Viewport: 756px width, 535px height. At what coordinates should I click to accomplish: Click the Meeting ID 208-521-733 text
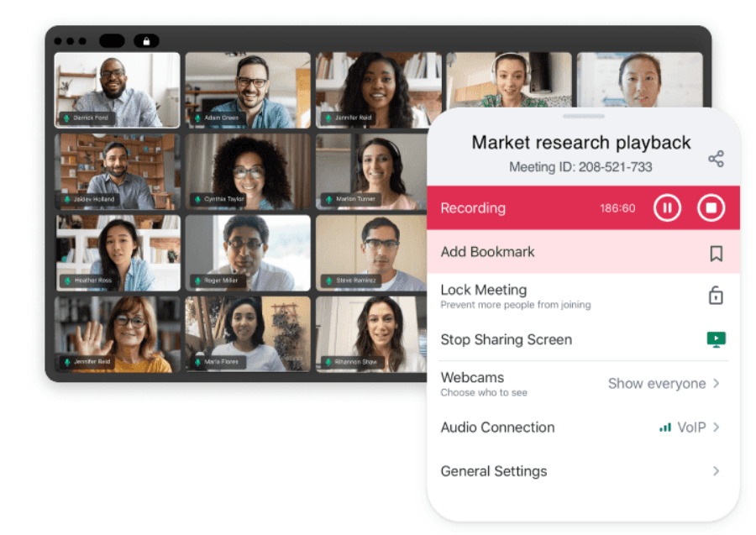(x=580, y=167)
